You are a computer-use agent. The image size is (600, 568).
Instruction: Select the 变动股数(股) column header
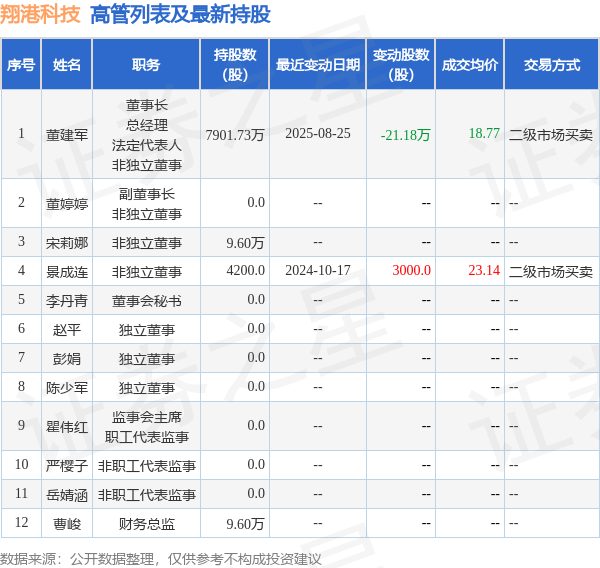(401, 65)
